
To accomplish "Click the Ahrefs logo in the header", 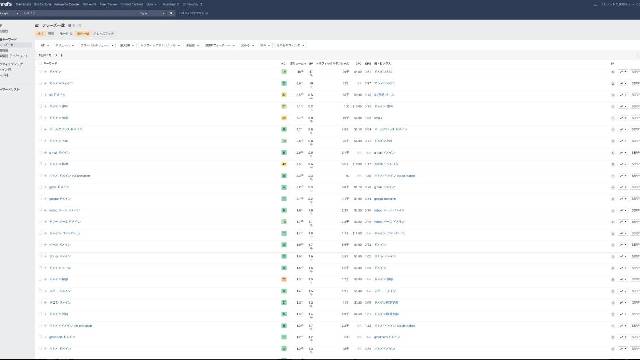I will [6, 4].
